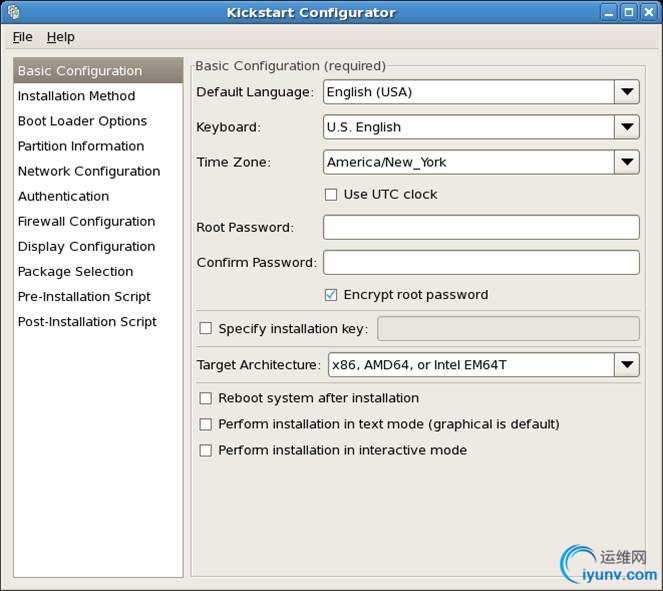Screen dimensions: 663x591
Task: Uncheck Encrypt root password
Action: [x=331, y=295]
